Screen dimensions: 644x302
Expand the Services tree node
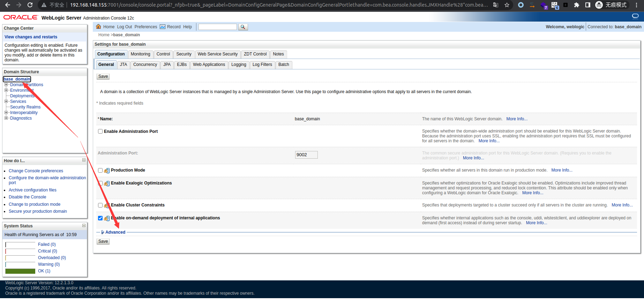[x=6, y=101]
